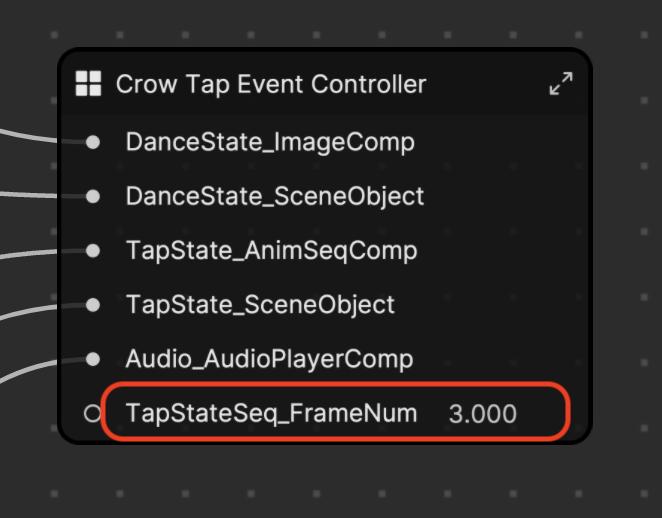
Task: Click the empty TapStateSeq_FrameNum port circle
Action: point(92,413)
